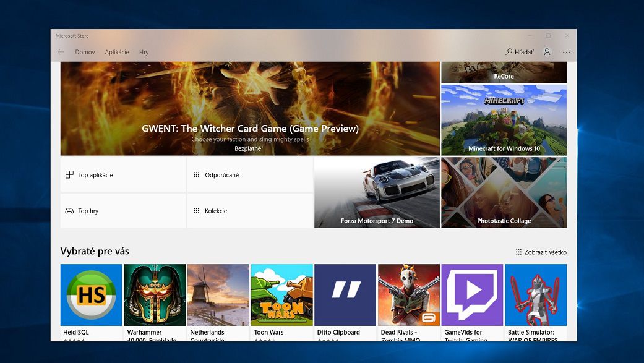Open the Netherlands Countryside thumbnail
The width and height of the screenshot is (644, 363).
tap(218, 295)
